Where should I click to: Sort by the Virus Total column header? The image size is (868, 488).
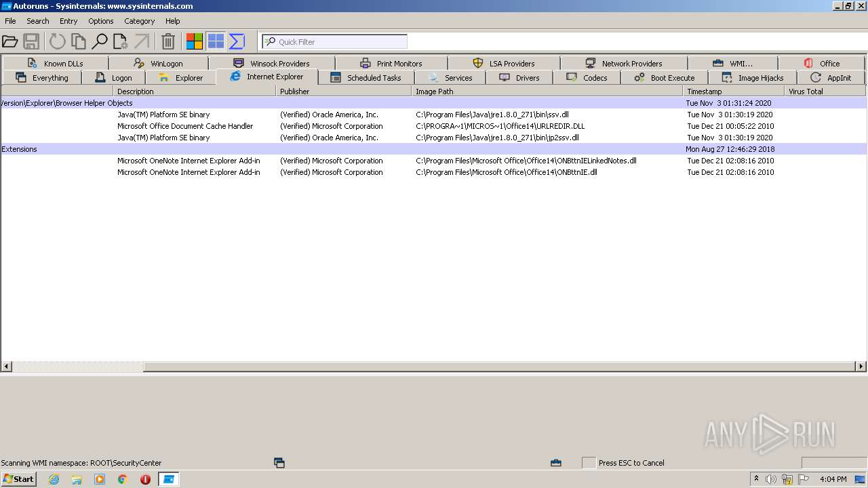[825, 91]
